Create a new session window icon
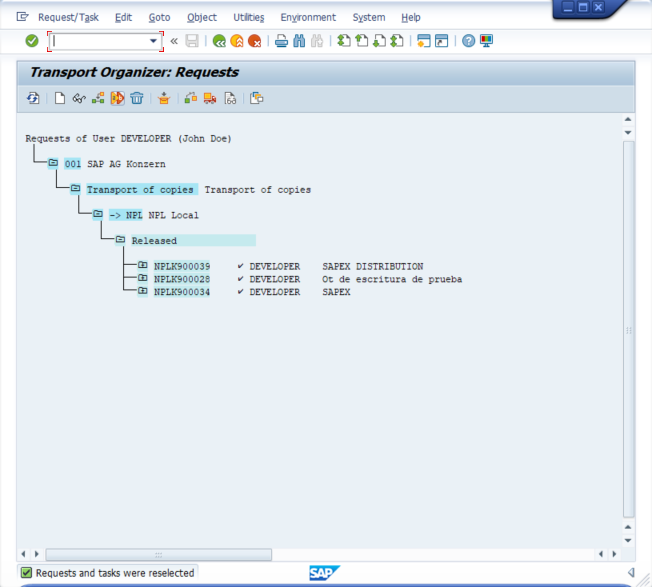This screenshot has height=587, width=652. coord(423,41)
